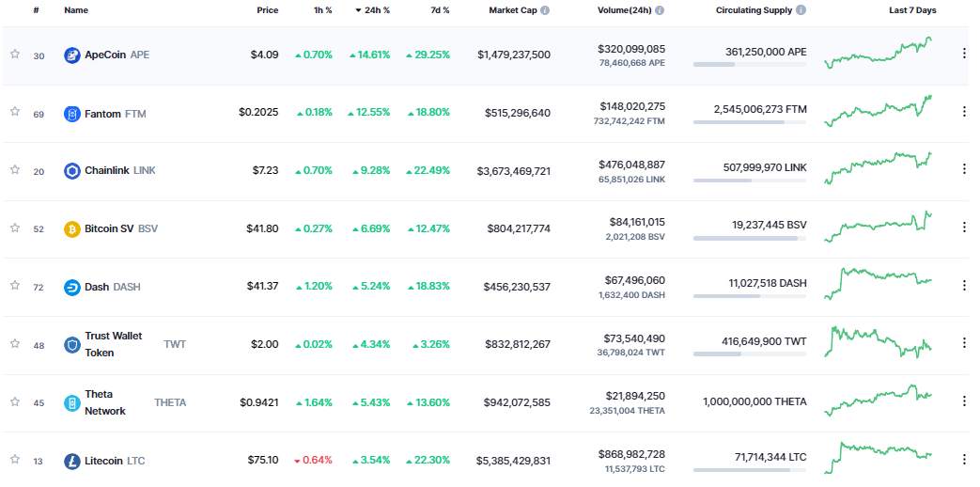Sort by Name column header
Image resolution: width=980 pixels, height=487 pixels.
(76, 10)
